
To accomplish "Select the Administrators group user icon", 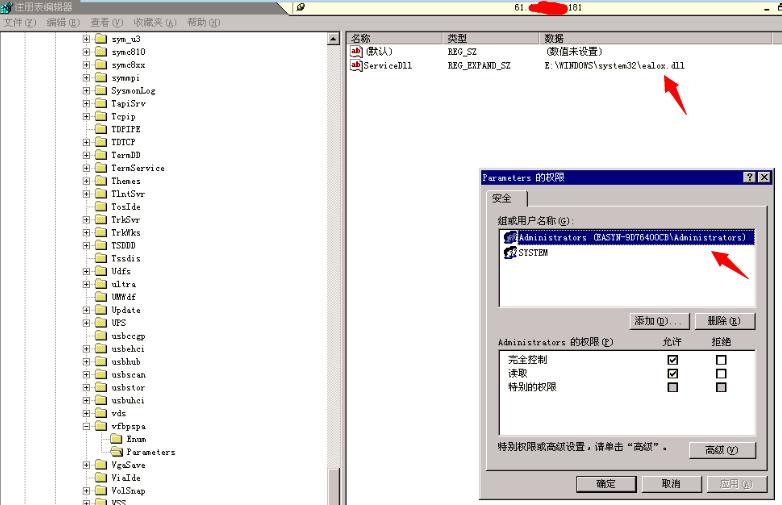I will click(510, 237).
